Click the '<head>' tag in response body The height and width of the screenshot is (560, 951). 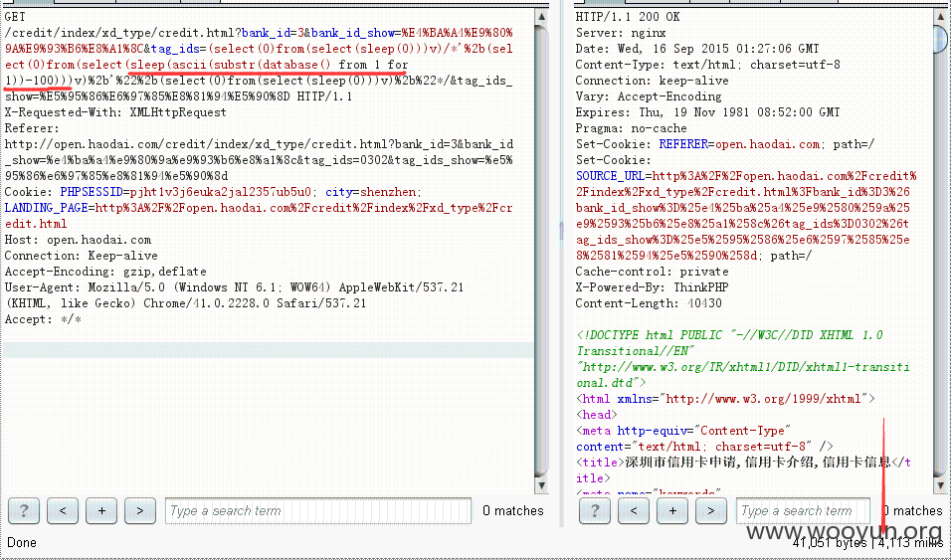point(596,415)
